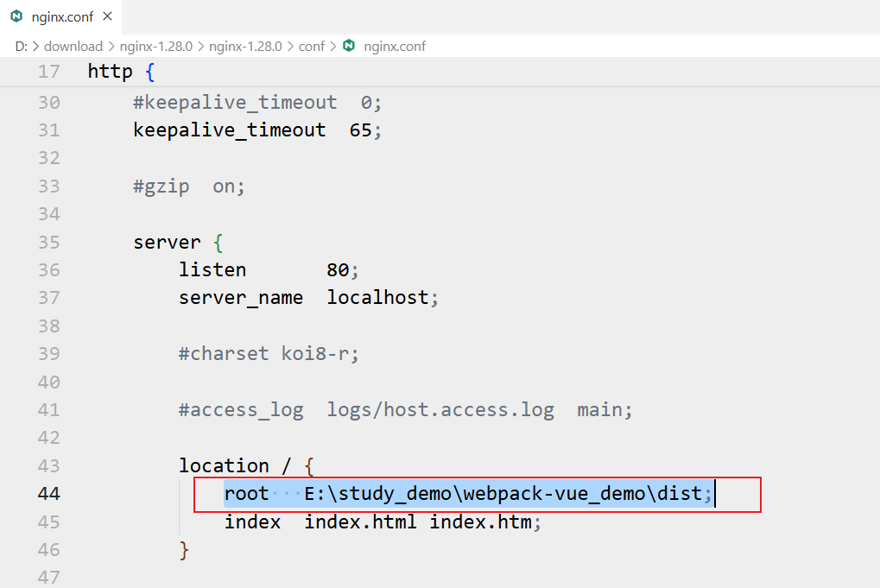Expand the chevron after the download breadcrumb
This screenshot has height=588, width=880.
coord(111,46)
